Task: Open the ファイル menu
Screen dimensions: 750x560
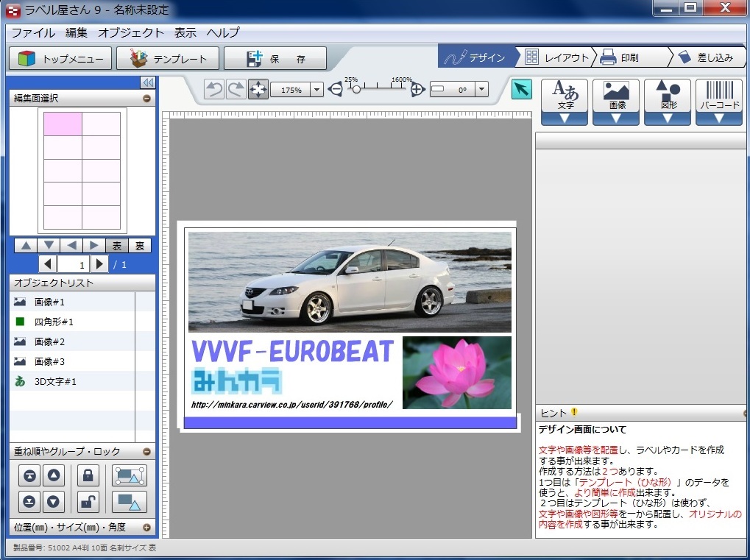Action: (33, 32)
